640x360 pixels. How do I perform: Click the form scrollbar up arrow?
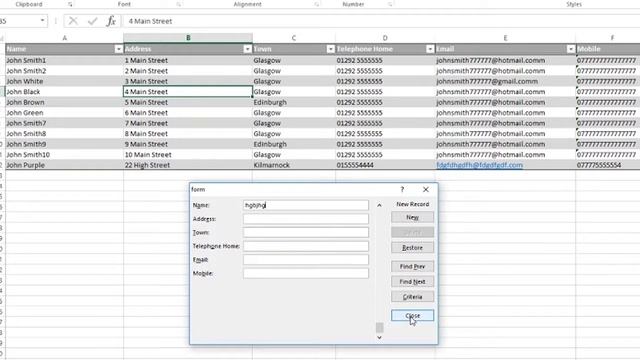click(x=379, y=205)
